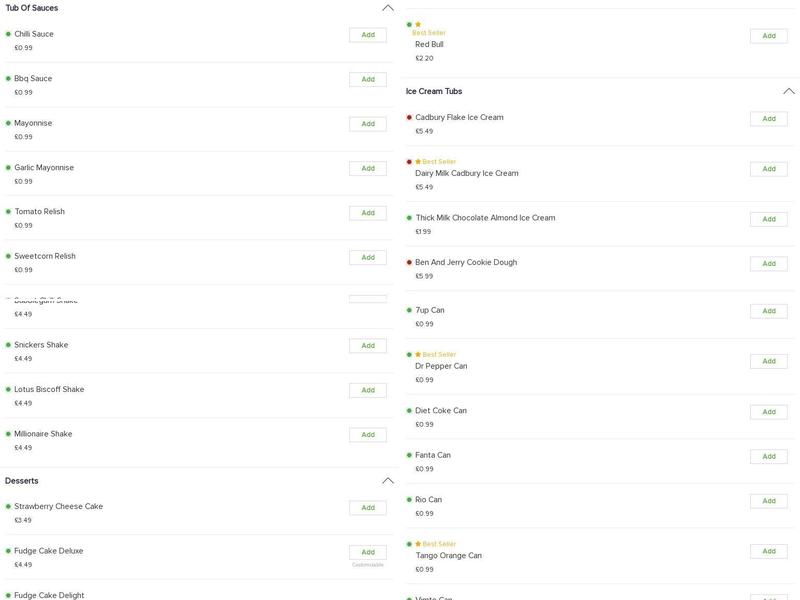800x600 pixels.
Task: Collapse the Tub Of Sauces section
Action: 388,8
